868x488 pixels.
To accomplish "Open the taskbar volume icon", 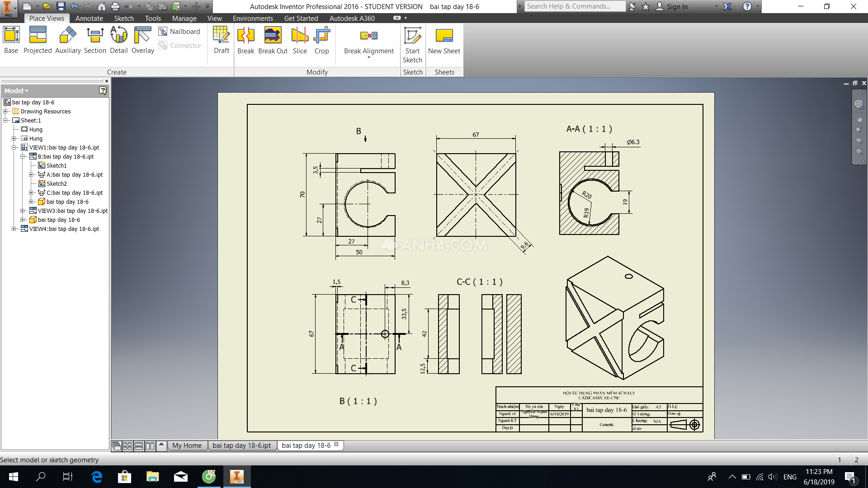I will pyautogui.click(x=772, y=477).
